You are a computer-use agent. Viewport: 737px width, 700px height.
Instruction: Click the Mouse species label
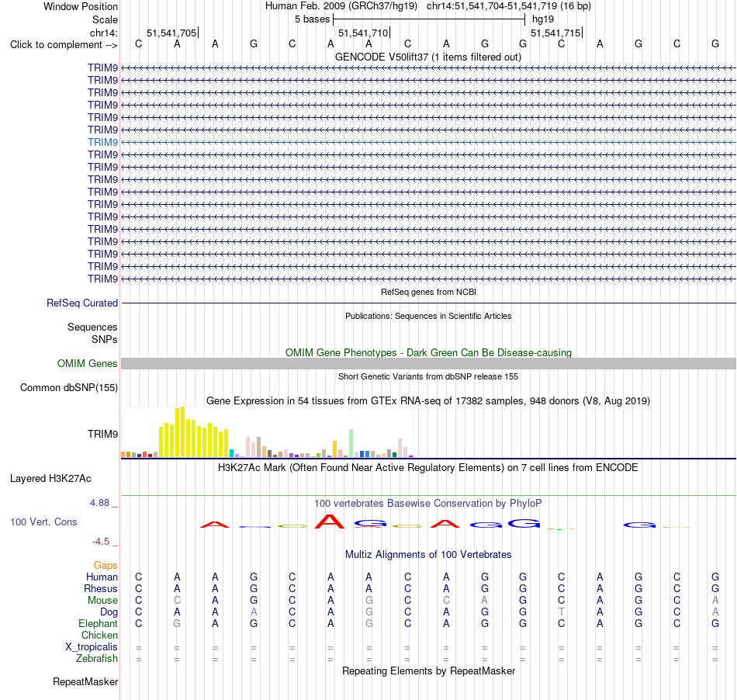point(102,601)
